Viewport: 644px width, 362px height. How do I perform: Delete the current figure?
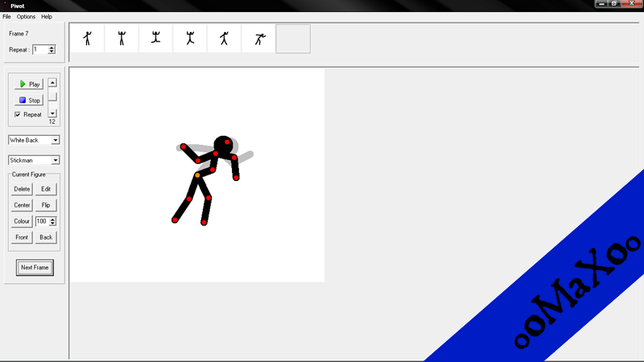[x=22, y=189]
